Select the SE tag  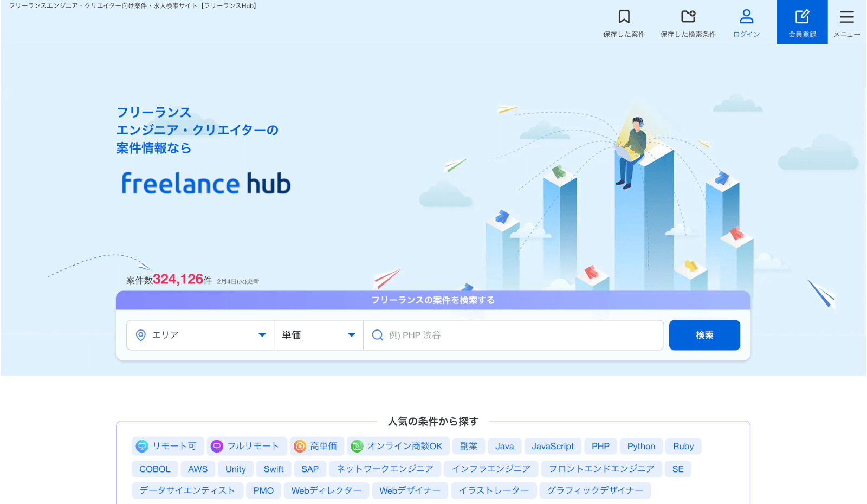coord(678,469)
